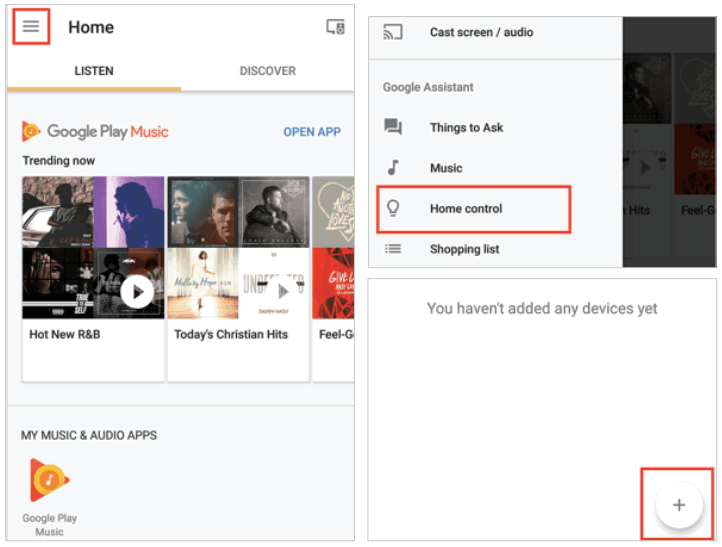
Task: Click the chat bubbles icon for Things to Ask
Action: click(x=393, y=127)
